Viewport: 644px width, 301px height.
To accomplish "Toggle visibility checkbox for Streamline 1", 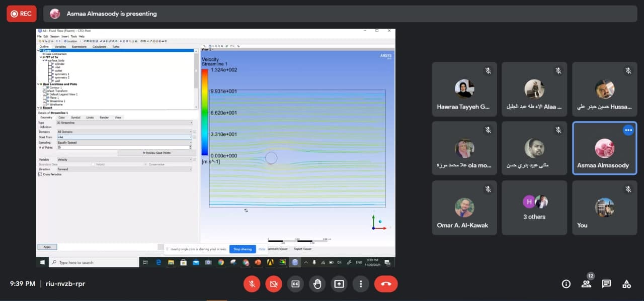I will click(45, 101).
